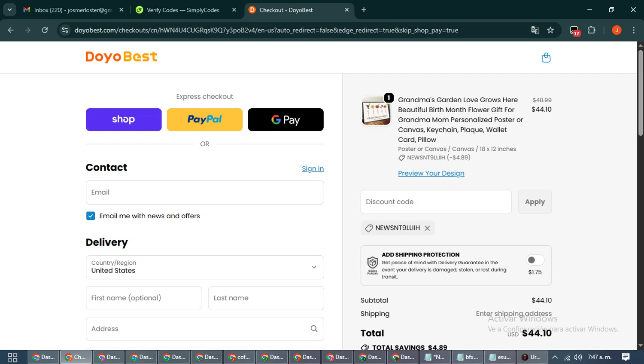
Task: Focus the First name (optional) field
Action: (x=143, y=298)
